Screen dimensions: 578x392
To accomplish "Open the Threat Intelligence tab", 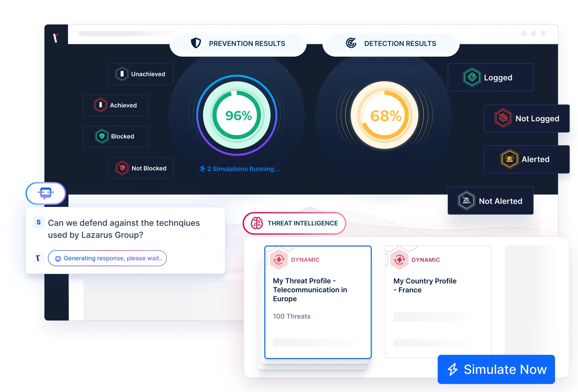I will (294, 223).
